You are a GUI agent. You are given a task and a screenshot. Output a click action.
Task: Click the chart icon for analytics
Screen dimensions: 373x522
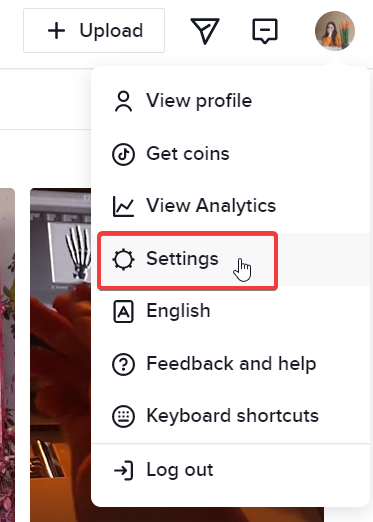[x=123, y=206]
